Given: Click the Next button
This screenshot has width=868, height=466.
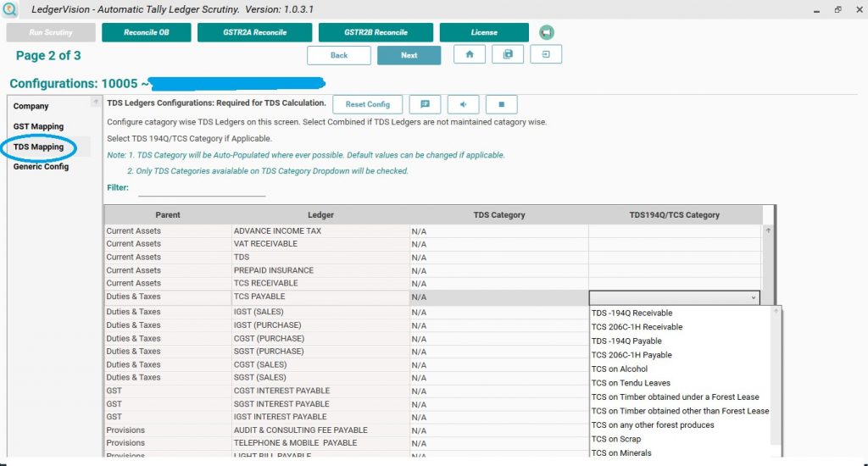Looking at the screenshot, I should coord(409,55).
